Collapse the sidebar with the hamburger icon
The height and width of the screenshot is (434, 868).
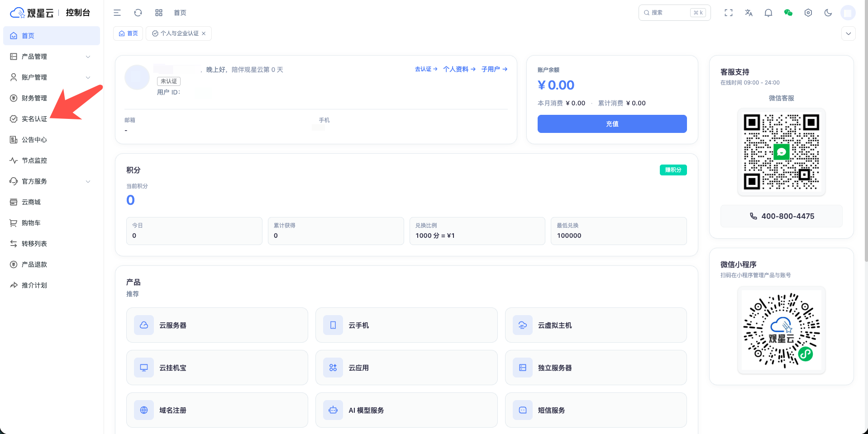coord(117,13)
